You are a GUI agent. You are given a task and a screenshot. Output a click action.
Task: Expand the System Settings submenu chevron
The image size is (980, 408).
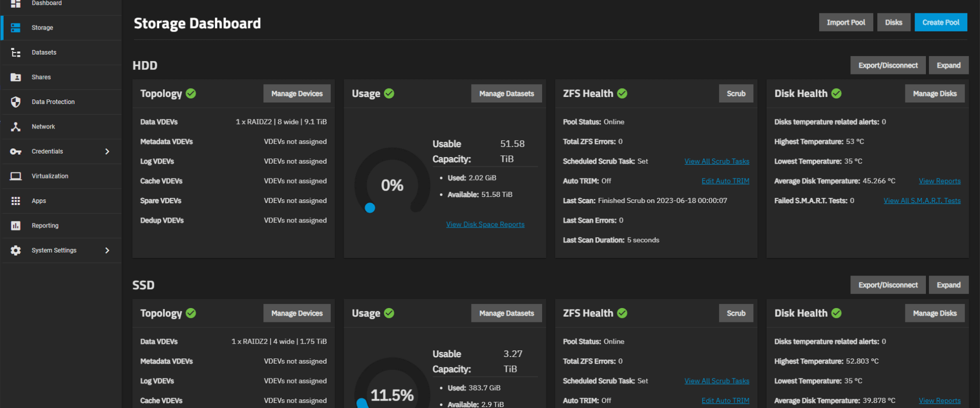point(107,250)
